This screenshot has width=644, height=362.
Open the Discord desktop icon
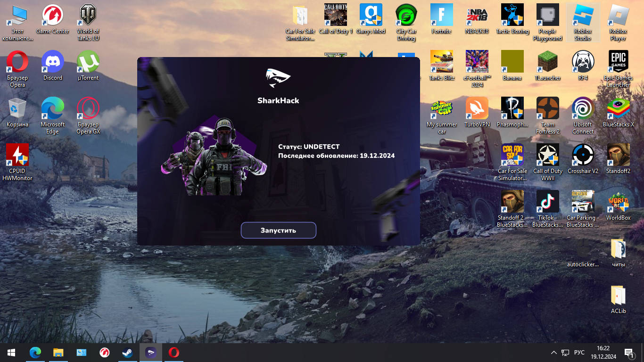pyautogui.click(x=53, y=66)
